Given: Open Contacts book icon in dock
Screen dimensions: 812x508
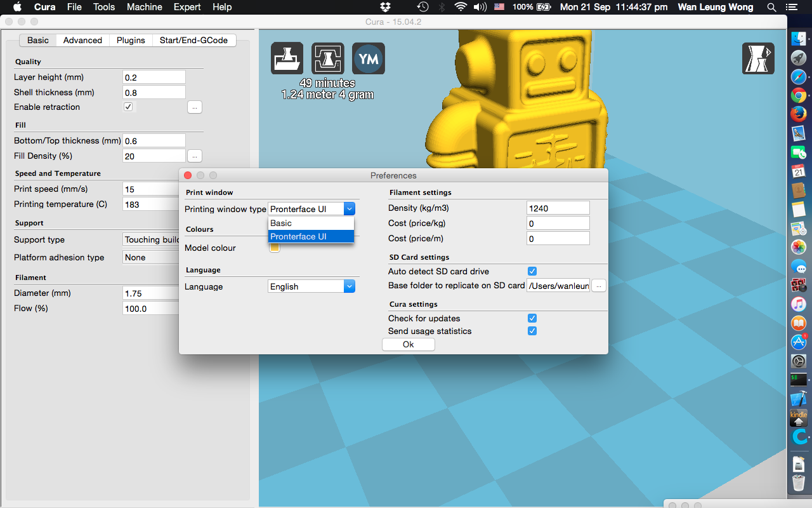Looking at the screenshot, I should (x=799, y=190).
